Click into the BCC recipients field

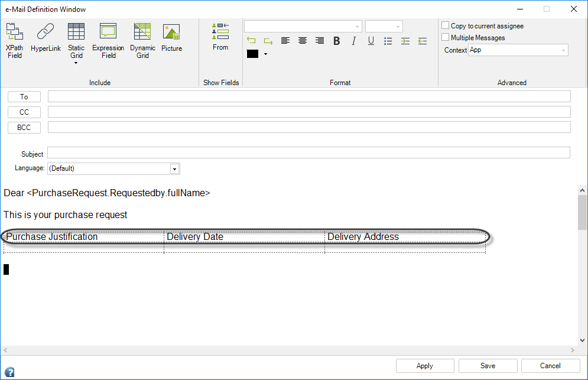[309, 127]
